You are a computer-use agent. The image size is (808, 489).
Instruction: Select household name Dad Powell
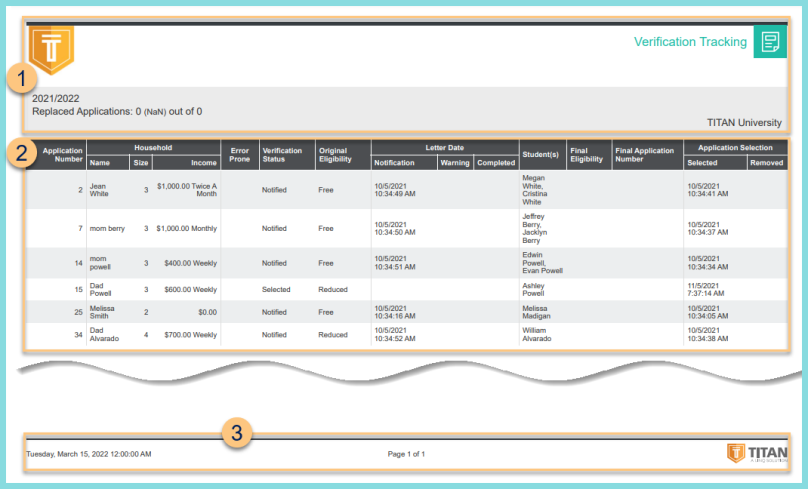100,290
